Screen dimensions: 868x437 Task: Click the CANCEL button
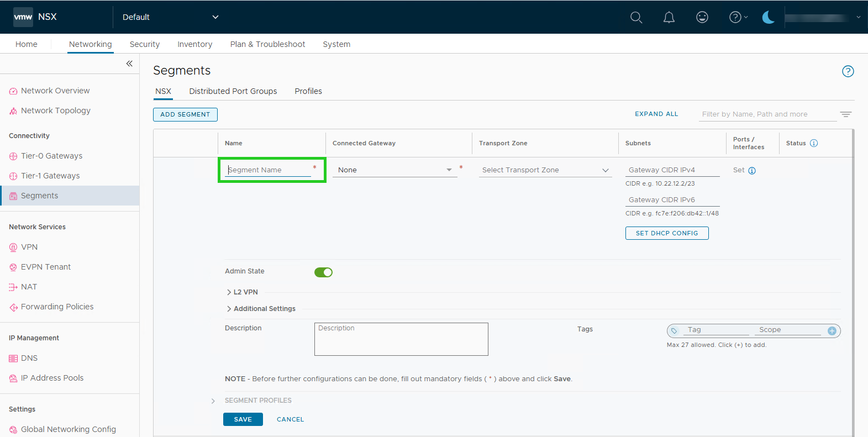[x=290, y=419]
